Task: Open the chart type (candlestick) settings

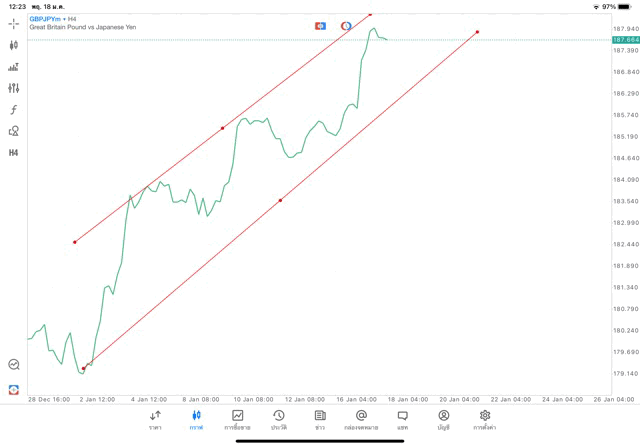Action: pyautogui.click(x=14, y=45)
